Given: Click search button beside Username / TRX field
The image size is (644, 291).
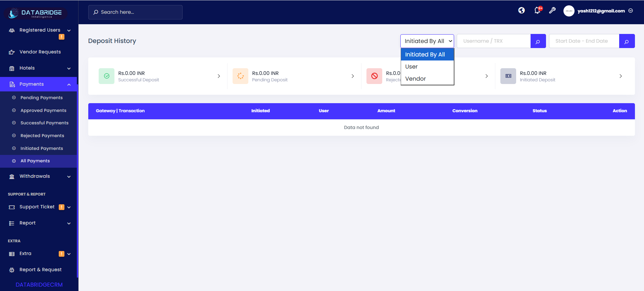Looking at the screenshot, I should click(538, 41).
